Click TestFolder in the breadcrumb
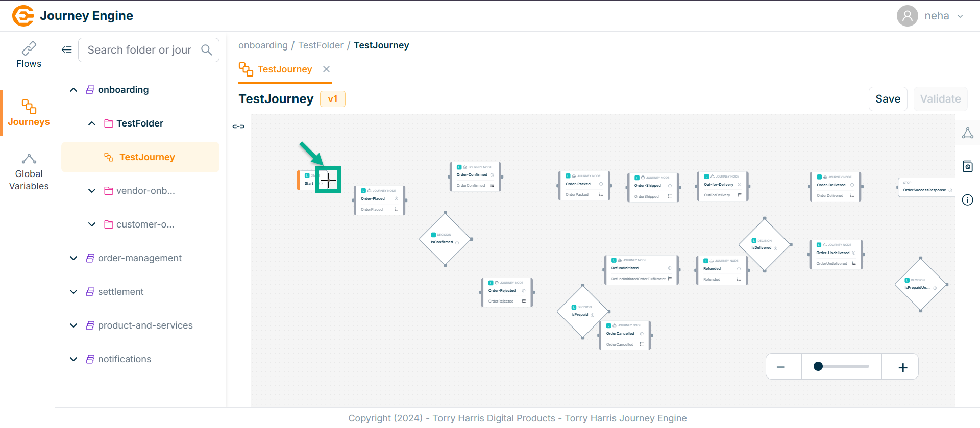980x428 pixels. tap(321, 45)
